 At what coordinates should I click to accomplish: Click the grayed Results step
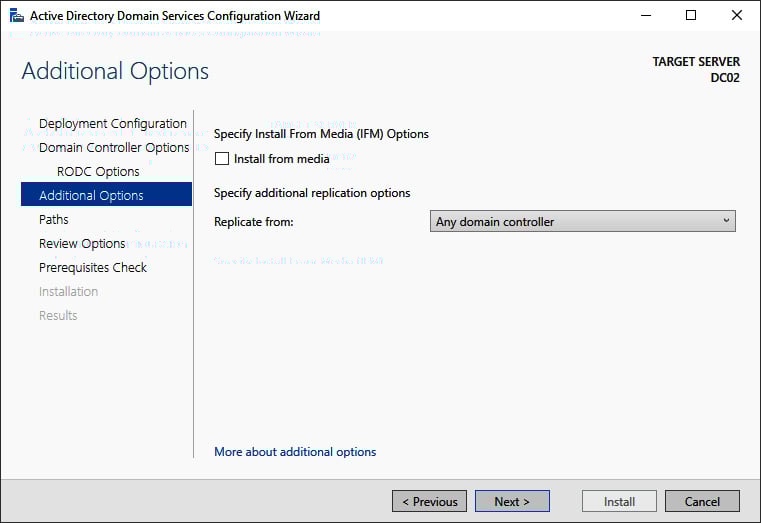click(58, 315)
